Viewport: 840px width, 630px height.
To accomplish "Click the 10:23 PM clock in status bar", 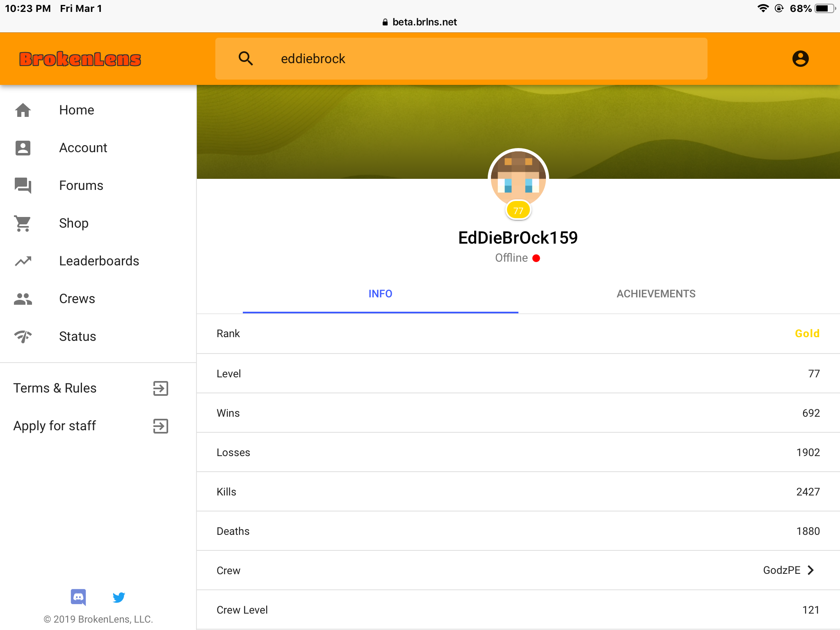I will coord(28,8).
